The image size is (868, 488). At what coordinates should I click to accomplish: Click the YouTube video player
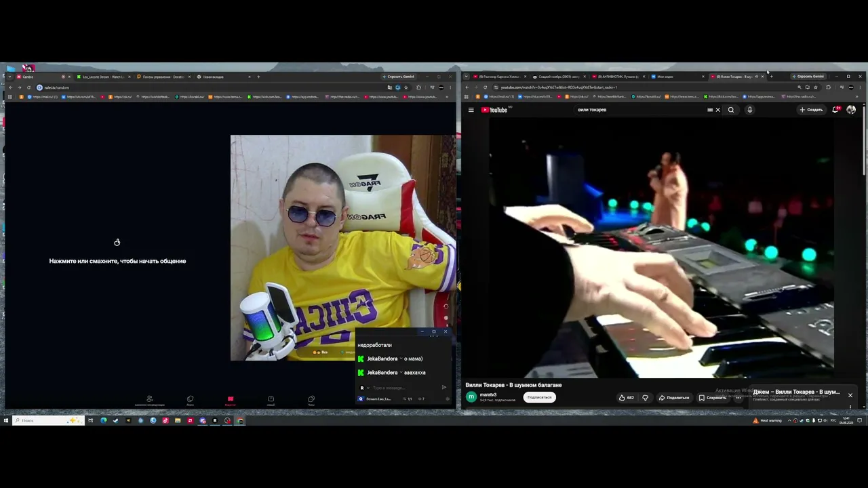[662, 248]
